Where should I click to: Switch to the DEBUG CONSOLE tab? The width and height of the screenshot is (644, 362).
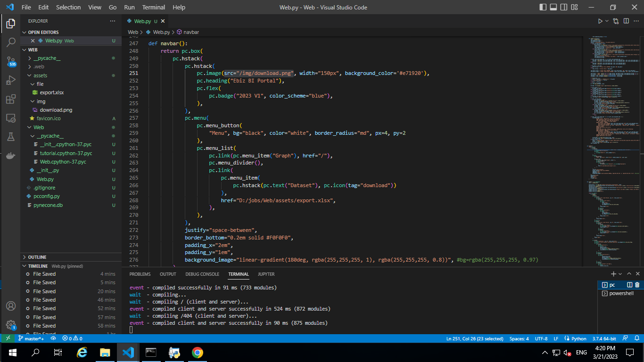pyautogui.click(x=202, y=274)
